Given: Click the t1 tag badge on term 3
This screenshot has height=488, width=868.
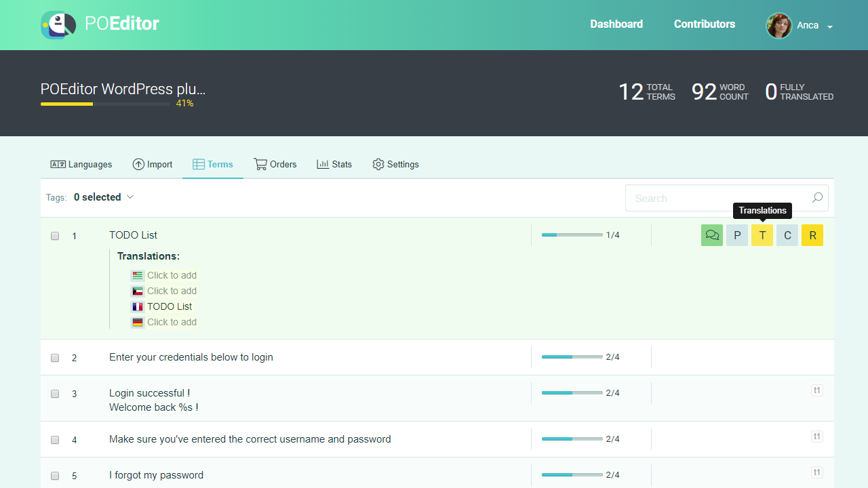Looking at the screenshot, I should point(817,390).
